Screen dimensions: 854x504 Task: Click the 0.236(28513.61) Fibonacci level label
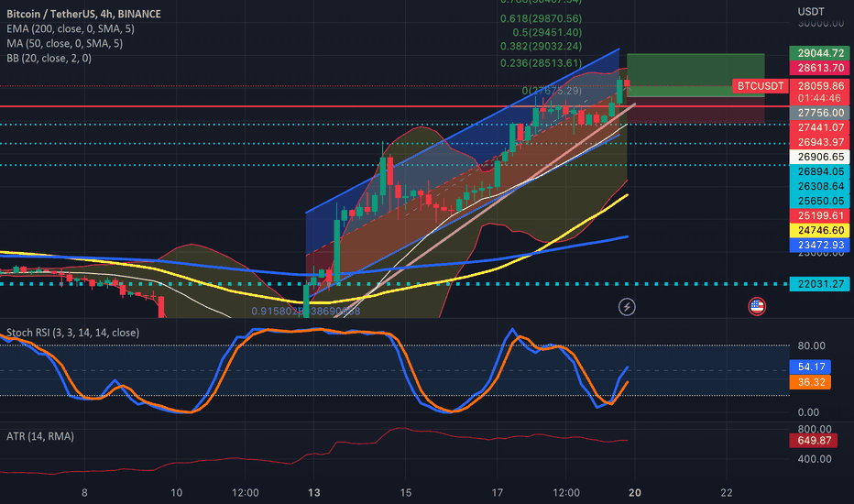click(x=541, y=62)
